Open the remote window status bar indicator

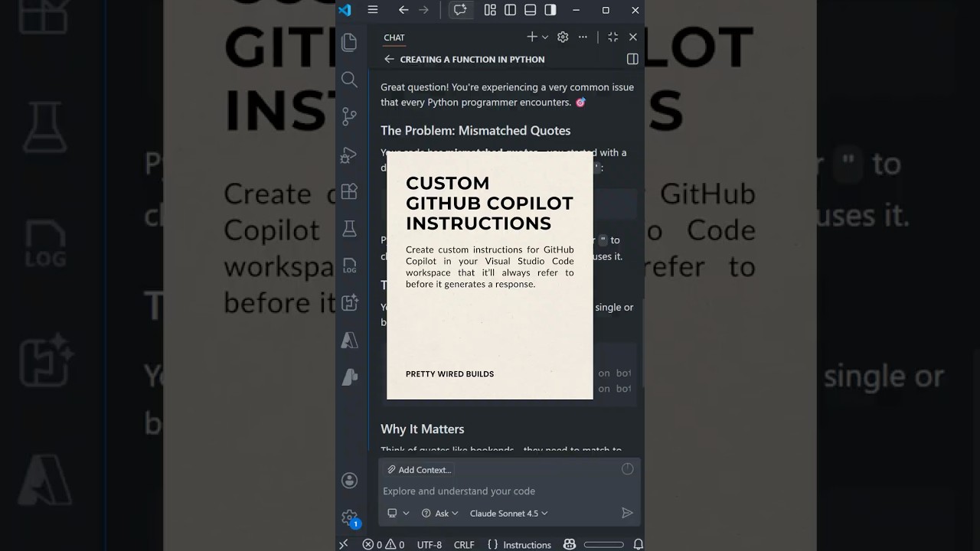(x=344, y=544)
